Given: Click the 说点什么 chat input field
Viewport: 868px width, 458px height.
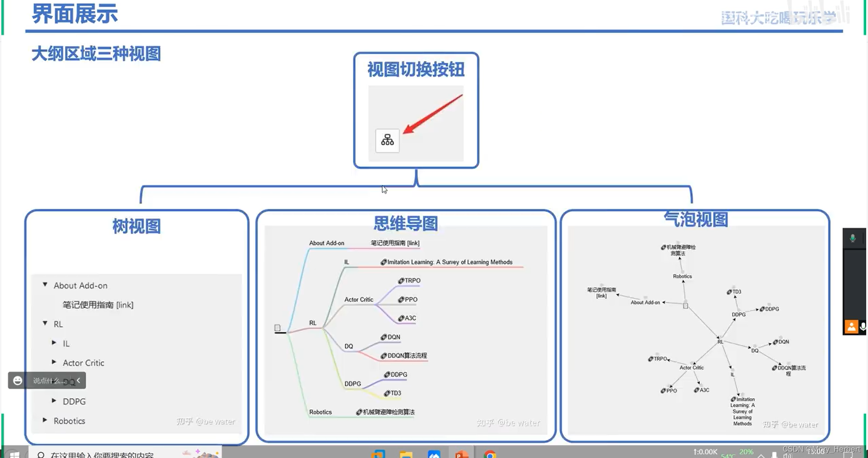Looking at the screenshot, I should point(49,381).
